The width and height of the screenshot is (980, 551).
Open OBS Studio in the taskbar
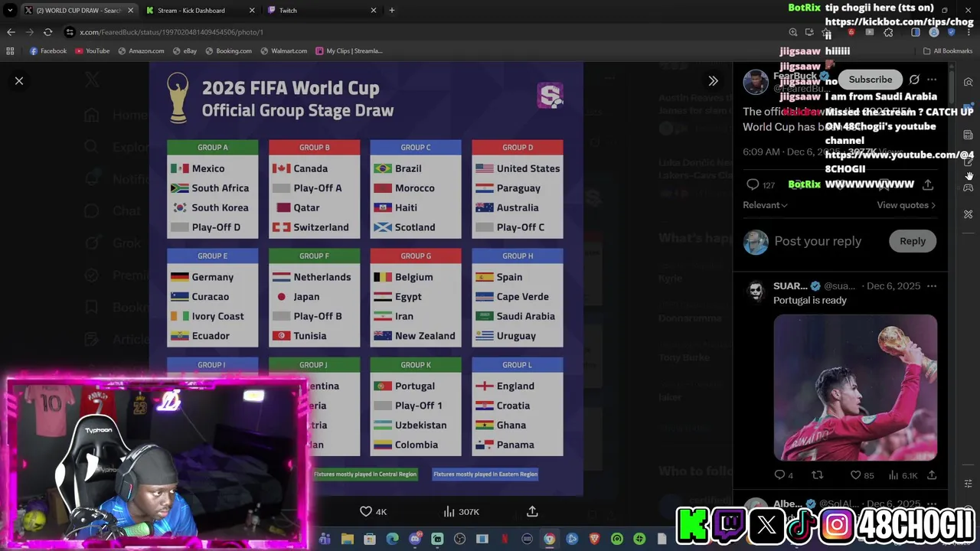pos(459,539)
